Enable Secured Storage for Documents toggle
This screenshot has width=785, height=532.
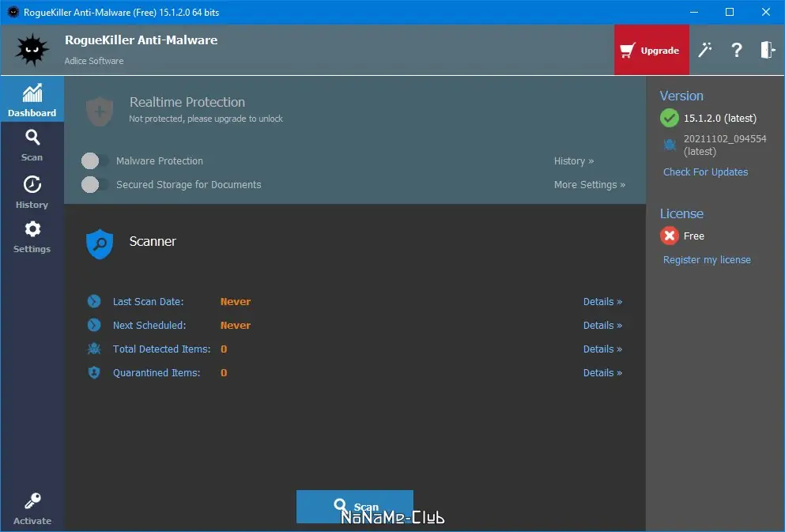click(x=95, y=185)
